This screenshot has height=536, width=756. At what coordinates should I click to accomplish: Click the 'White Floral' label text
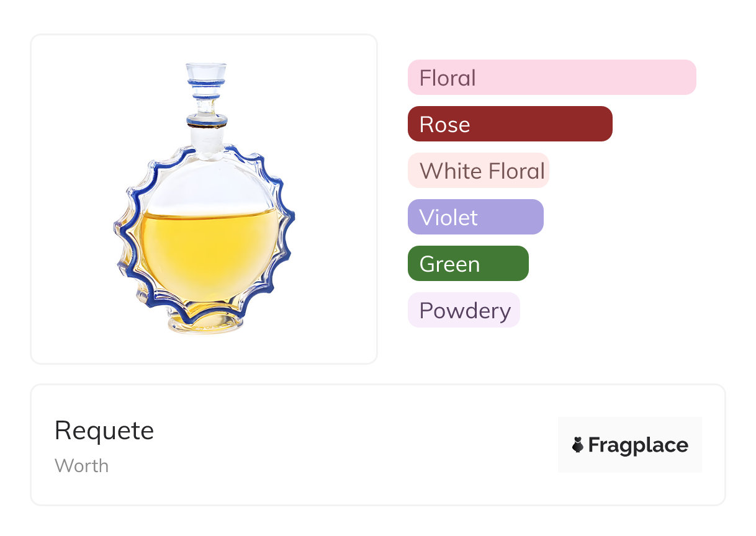click(x=482, y=171)
